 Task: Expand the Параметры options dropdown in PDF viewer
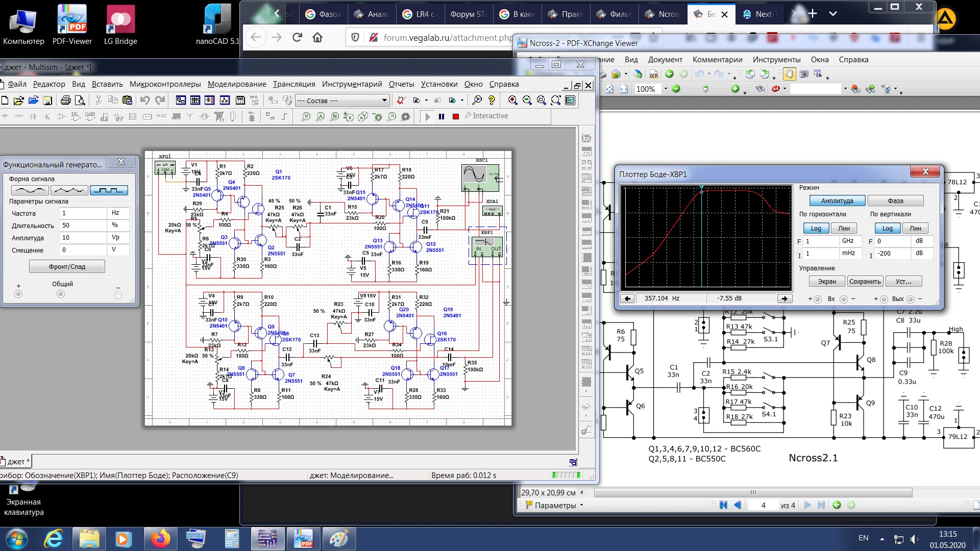point(581,506)
